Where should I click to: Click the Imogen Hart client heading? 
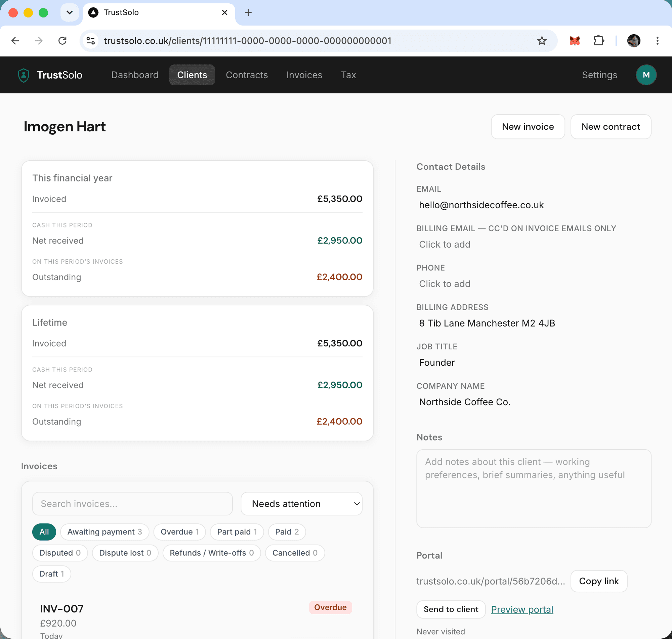pyautogui.click(x=65, y=127)
